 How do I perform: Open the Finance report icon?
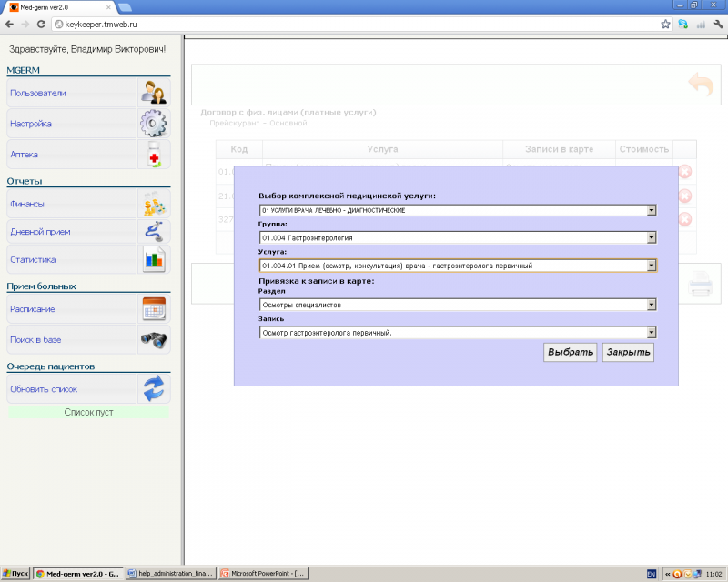(153, 205)
